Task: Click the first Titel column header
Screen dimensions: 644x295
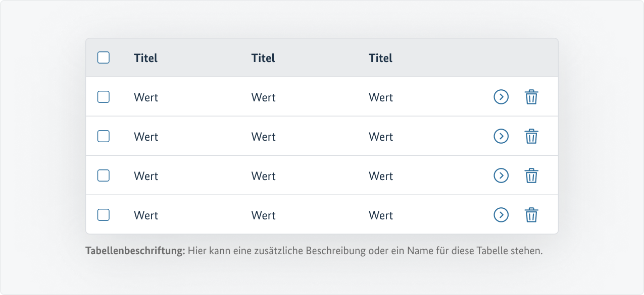Action: 145,58
